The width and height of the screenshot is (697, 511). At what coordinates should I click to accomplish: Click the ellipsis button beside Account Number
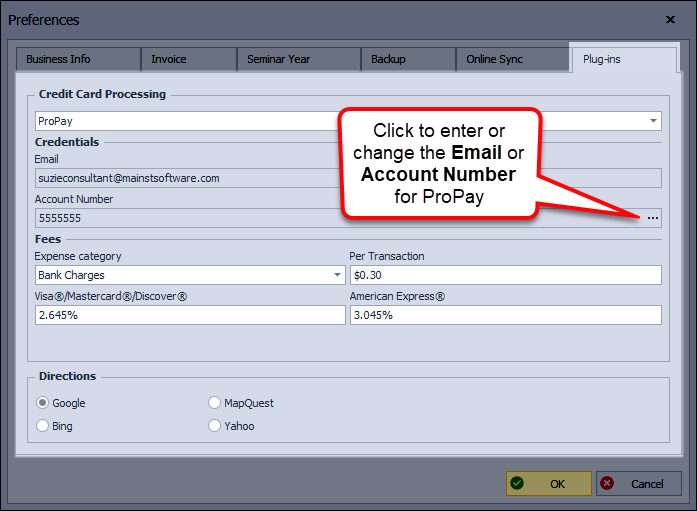tap(652, 218)
